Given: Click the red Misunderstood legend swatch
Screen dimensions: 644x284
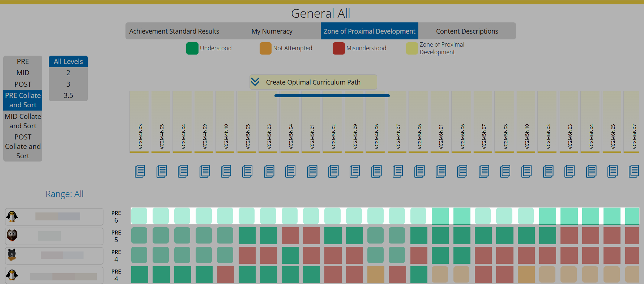Looking at the screenshot, I should 339,48.
